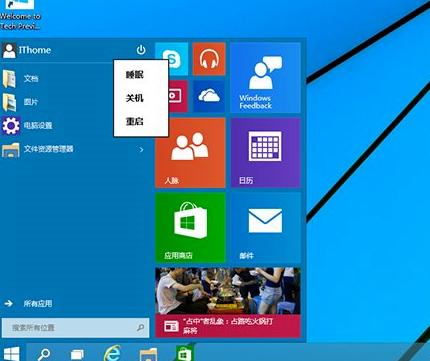Click the IThome user name
Screen dimensions: 430x361
(x=35, y=50)
